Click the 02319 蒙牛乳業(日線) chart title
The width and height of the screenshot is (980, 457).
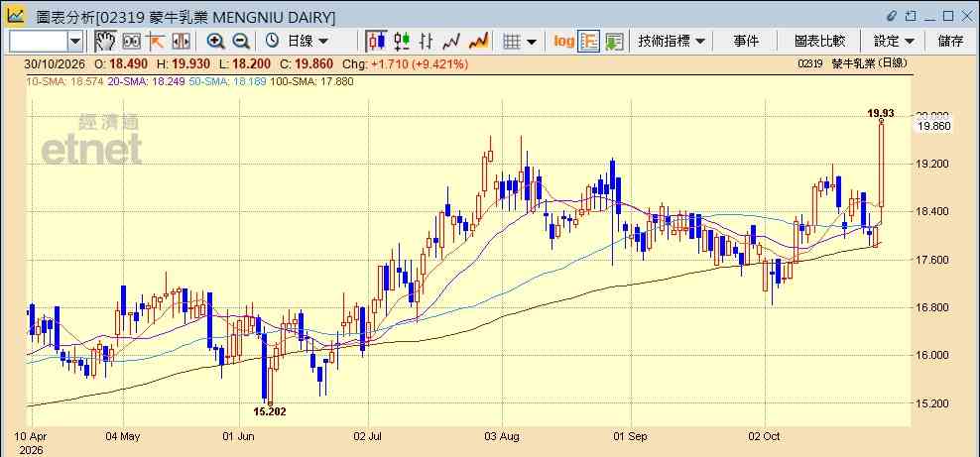point(852,63)
